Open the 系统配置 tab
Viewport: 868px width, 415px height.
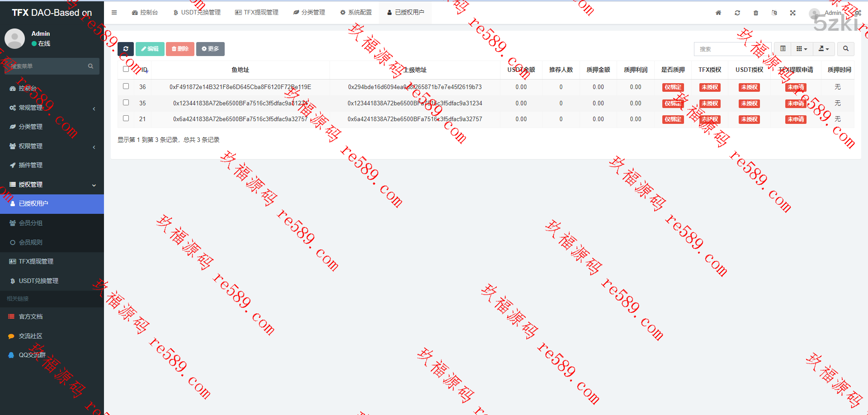click(356, 12)
